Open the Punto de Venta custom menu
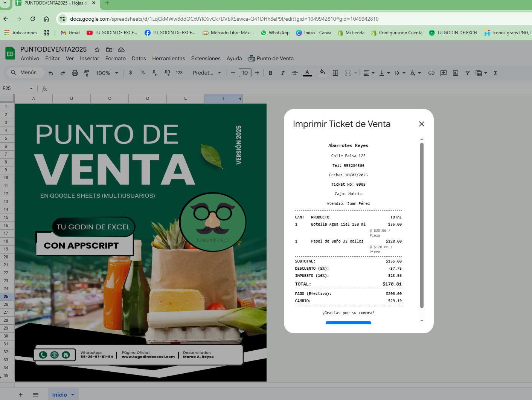 [x=271, y=58]
